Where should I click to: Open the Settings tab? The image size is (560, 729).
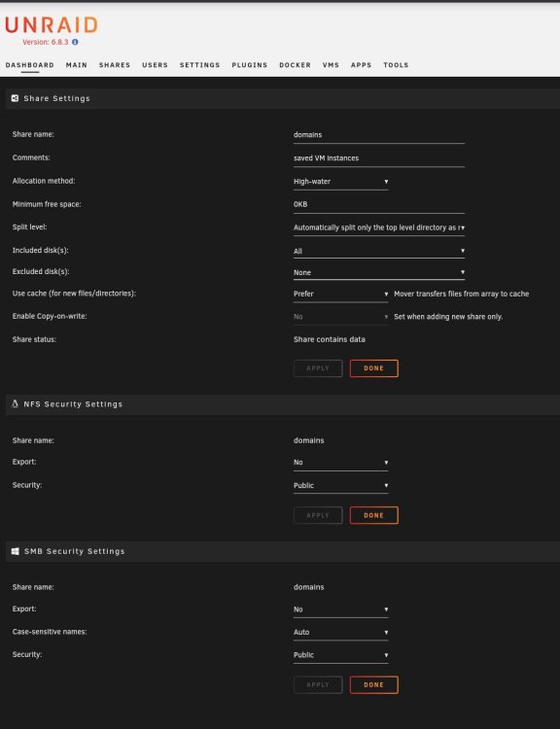pos(200,65)
